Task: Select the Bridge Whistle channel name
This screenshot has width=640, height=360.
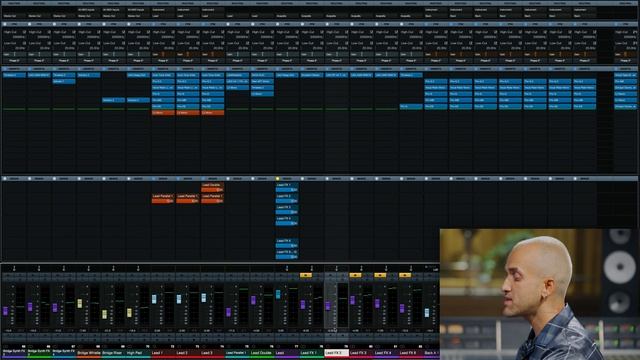Action: (89, 353)
